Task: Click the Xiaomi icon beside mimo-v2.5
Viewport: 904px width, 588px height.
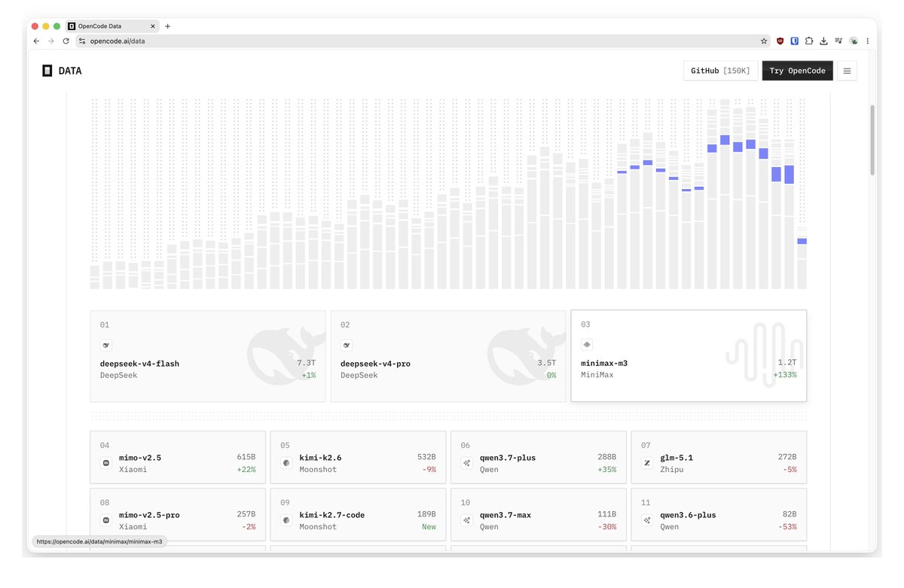Action: point(106,463)
